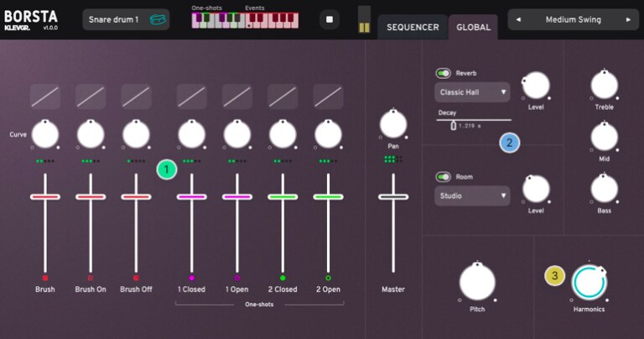The width and height of the screenshot is (644, 339).
Task: Click the Brush Off volume fader handle
Action: pos(137,197)
